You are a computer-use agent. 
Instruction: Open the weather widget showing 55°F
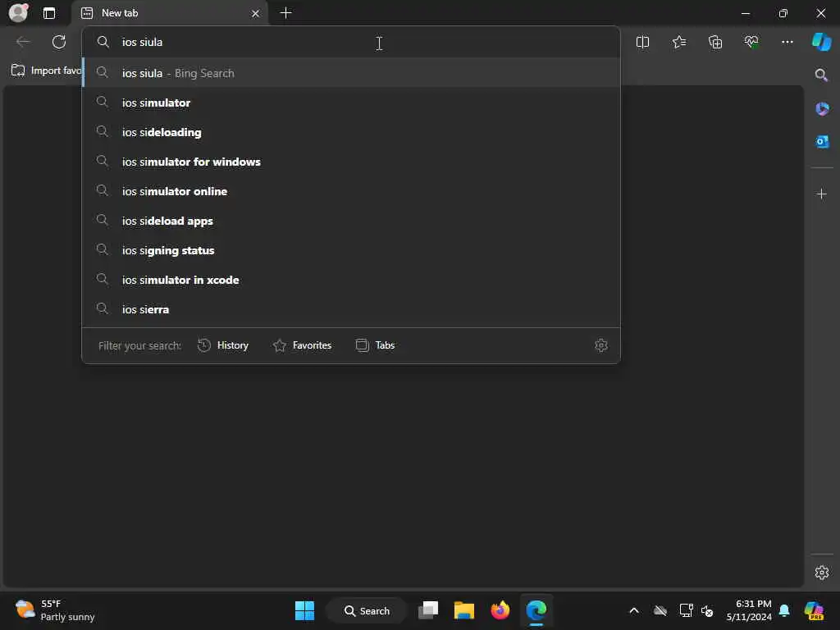tap(55, 610)
